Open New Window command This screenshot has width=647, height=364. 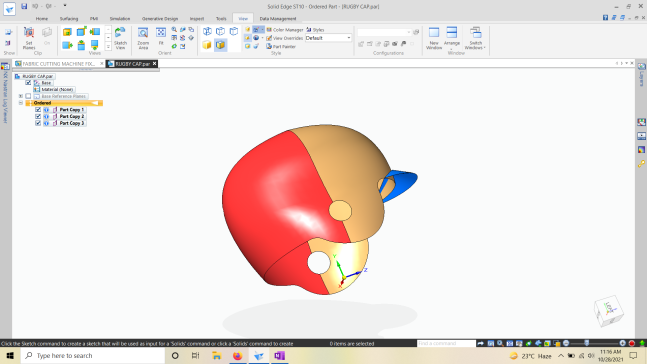pyautogui.click(x=434, y=38)
